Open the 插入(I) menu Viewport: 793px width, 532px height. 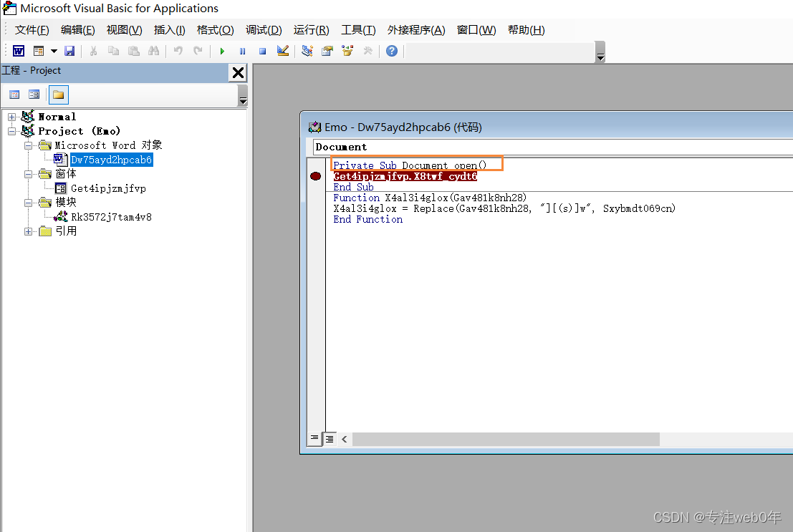170,30
